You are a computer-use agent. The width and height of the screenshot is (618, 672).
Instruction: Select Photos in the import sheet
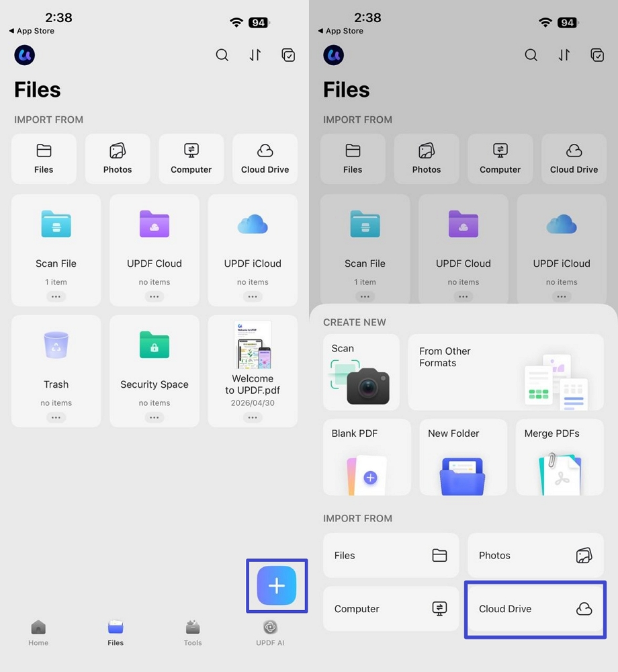pos(536,556)
